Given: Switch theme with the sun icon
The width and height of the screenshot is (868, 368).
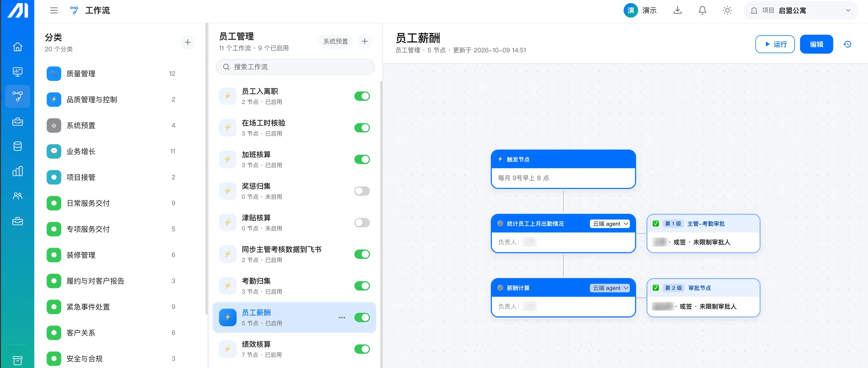Looking at the screenshot, I should (727, 10).
